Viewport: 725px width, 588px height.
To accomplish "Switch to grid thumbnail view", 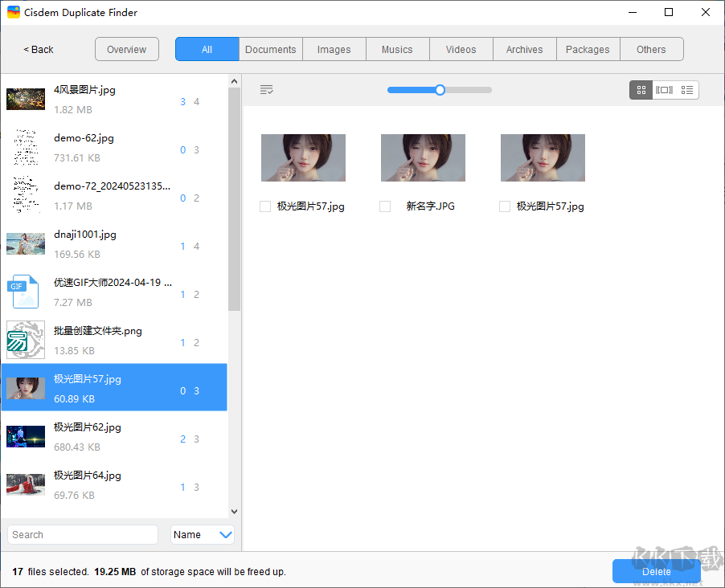I will [x=641, y=89].
